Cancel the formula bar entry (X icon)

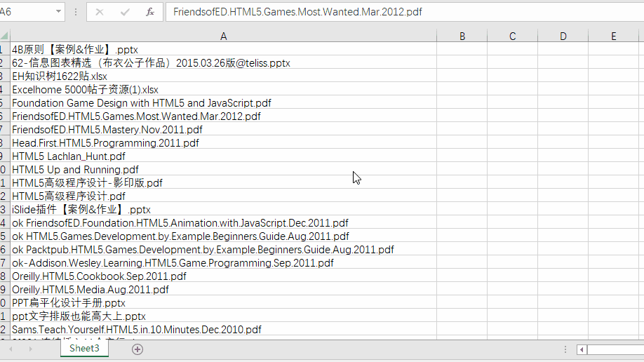(100, 12)
